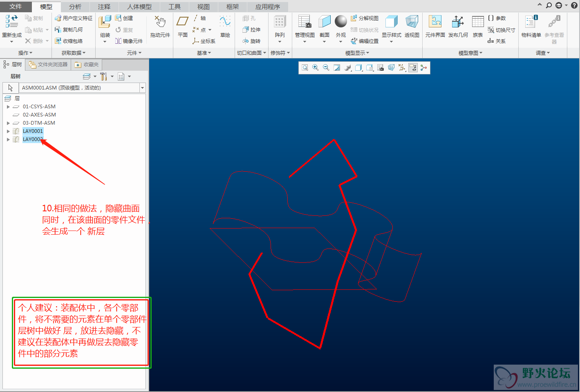Click the Zoom Out magnifier icon
Screen dimensions: 580x392
pyautogui.click(x=326, y=68)
